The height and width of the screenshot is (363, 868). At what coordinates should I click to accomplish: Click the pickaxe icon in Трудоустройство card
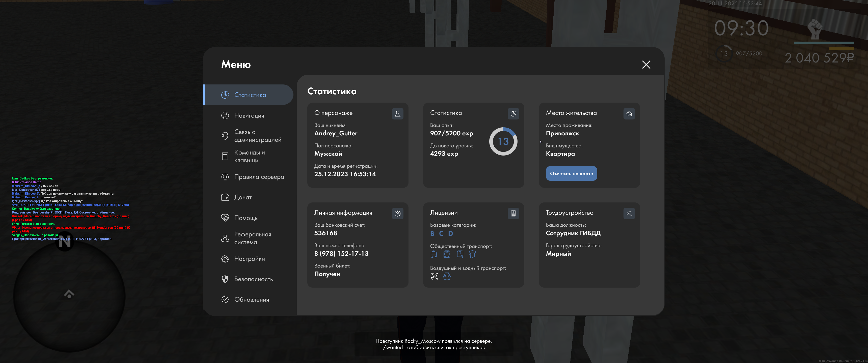click(x=629, y=214)
